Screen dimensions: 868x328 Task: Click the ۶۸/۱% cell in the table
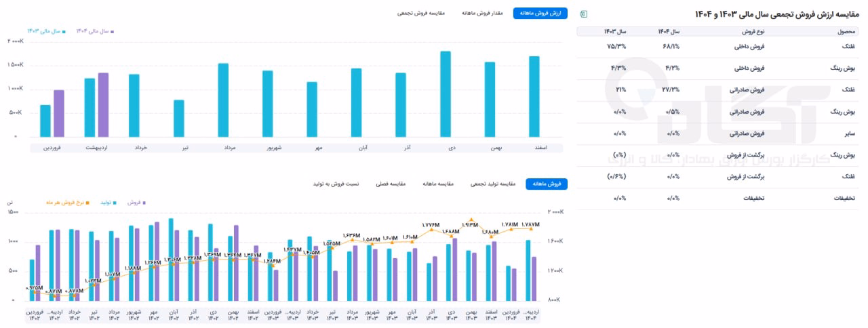(x=673, y=47)
